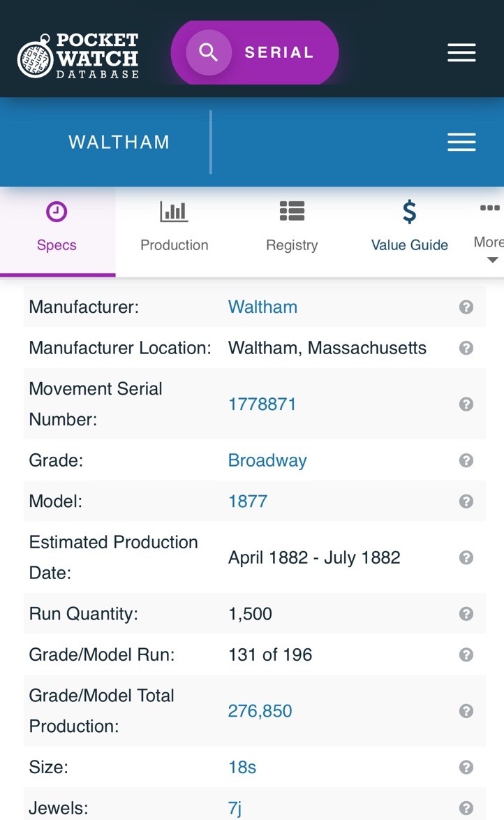
Task: Show help for Model row
Action: [466, 501]
